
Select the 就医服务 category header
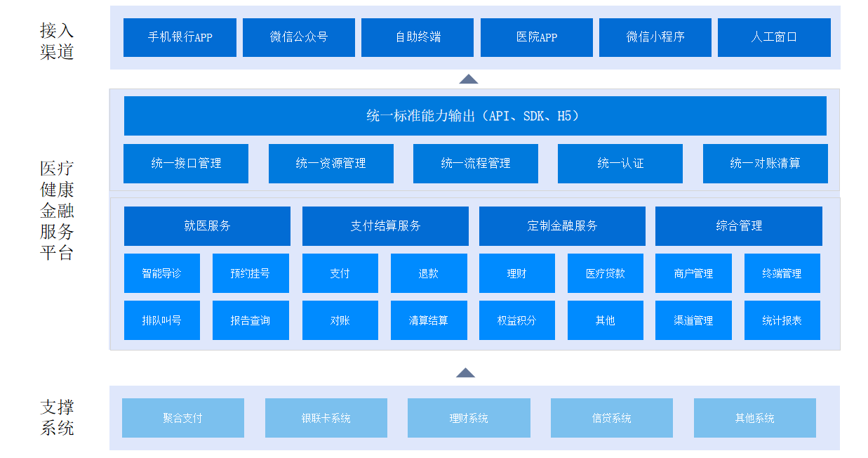pos(207,226)
